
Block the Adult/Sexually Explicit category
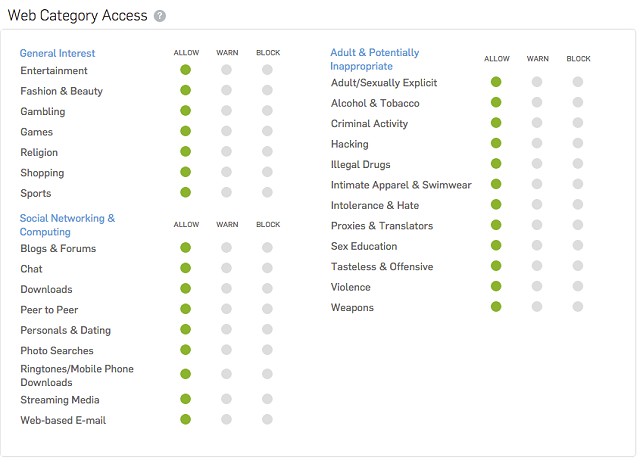tap(578, 82)
